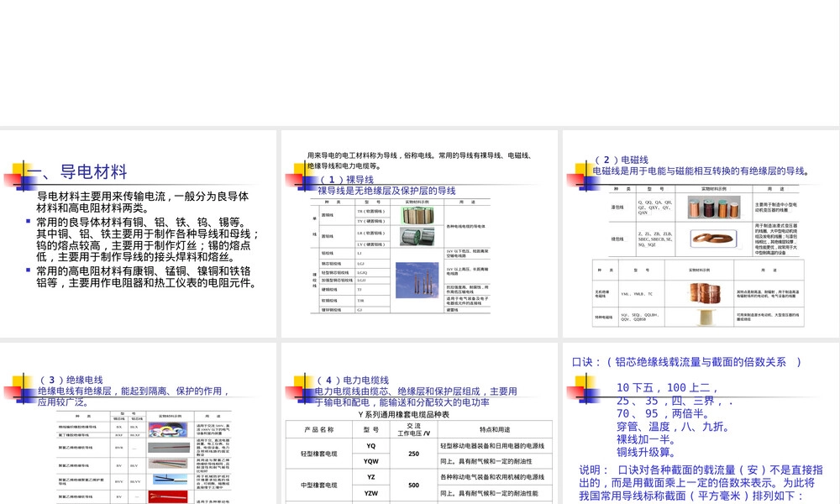Open the 口诀 ampacity rhyme slide
Image resolution: width=840 pixels, height=504 pixels.
701,423
